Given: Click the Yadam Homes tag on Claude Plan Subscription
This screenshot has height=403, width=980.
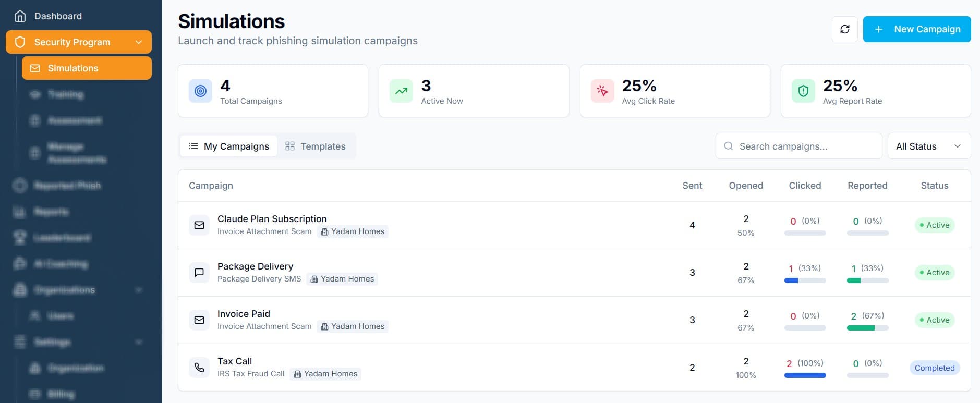Looking at the screenshot, I should click(353, 231).
